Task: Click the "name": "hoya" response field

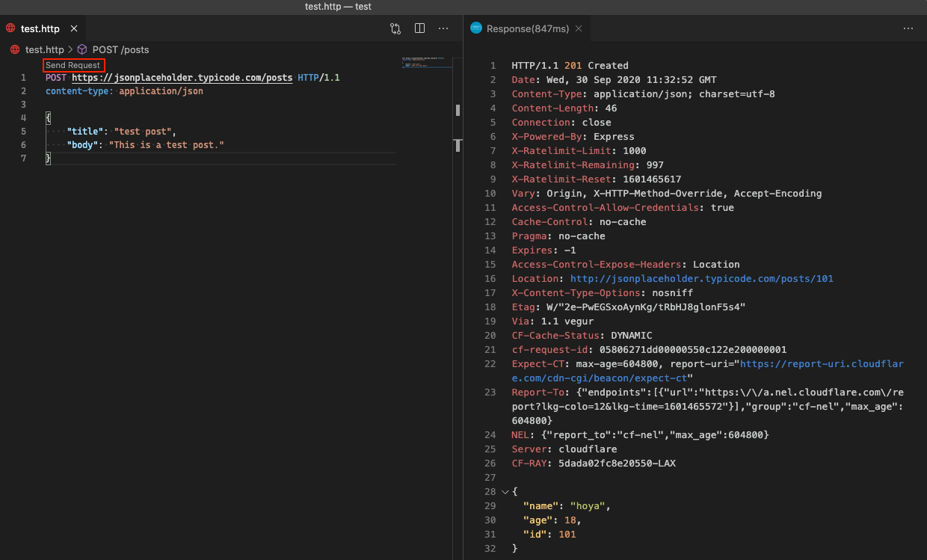Action: point(567,505)
